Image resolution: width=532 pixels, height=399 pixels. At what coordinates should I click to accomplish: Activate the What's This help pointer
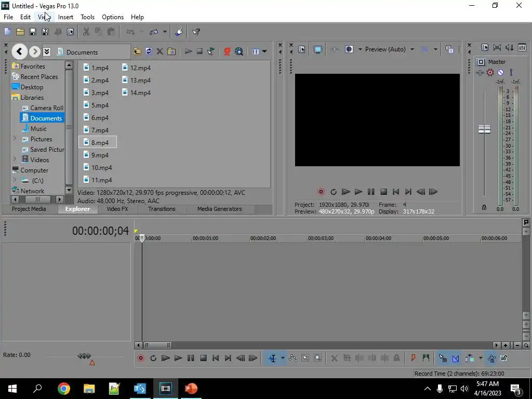point(196,32)
